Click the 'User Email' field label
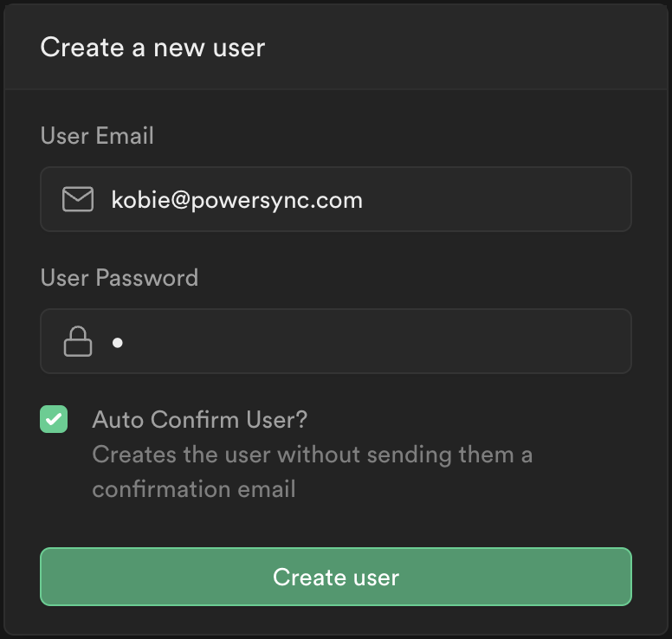The height and width of the screenshot is (639, 672). [x=97, y=136]
